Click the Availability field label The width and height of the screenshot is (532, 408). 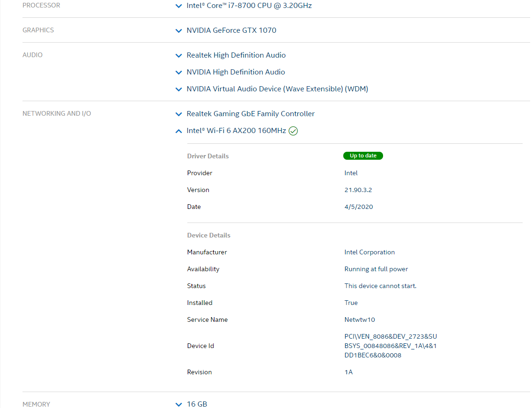tap(203, 269)
